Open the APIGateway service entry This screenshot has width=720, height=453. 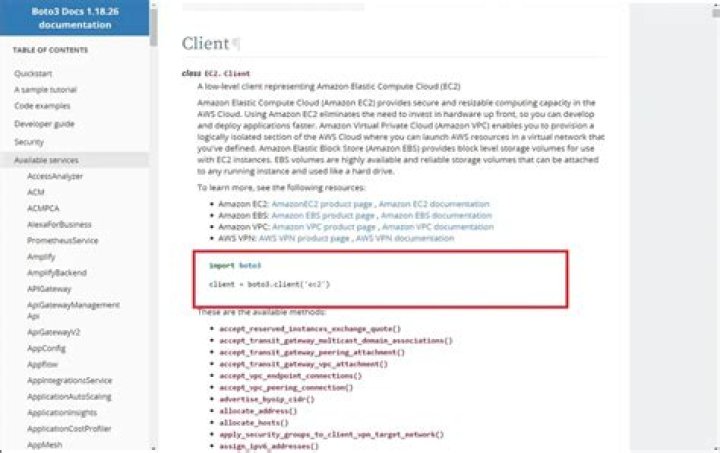(x=49, y=289)
